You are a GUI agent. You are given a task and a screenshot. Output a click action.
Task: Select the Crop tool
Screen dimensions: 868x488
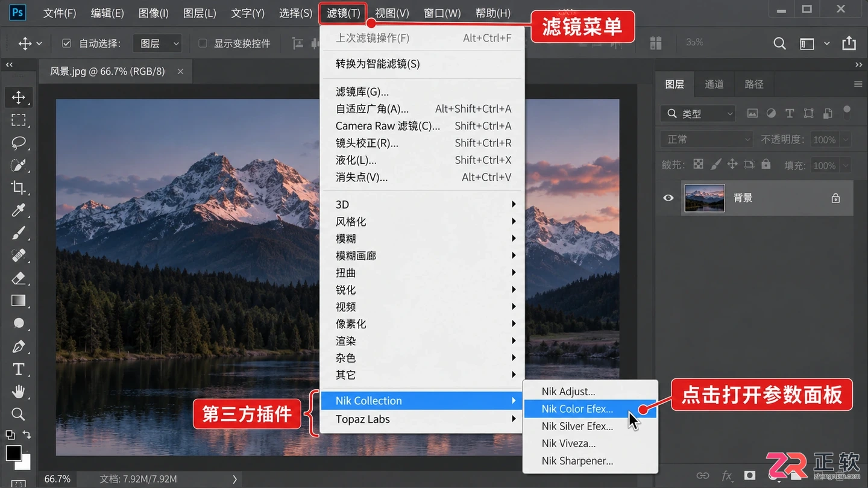click(x=19, y=188)
